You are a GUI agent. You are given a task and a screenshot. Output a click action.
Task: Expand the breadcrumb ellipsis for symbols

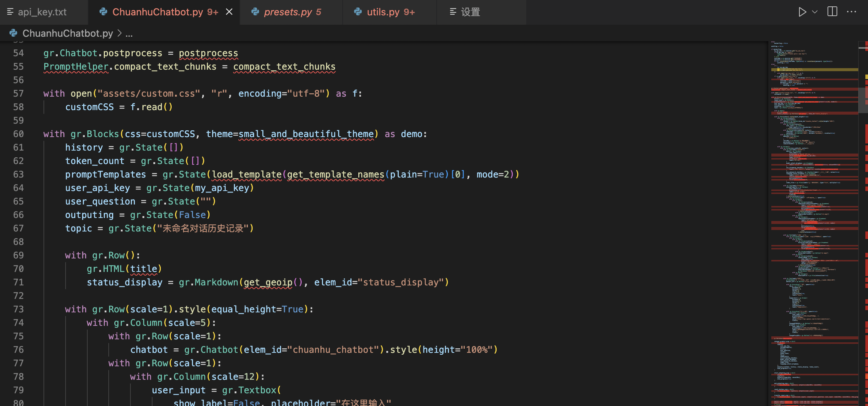(129, 33)
